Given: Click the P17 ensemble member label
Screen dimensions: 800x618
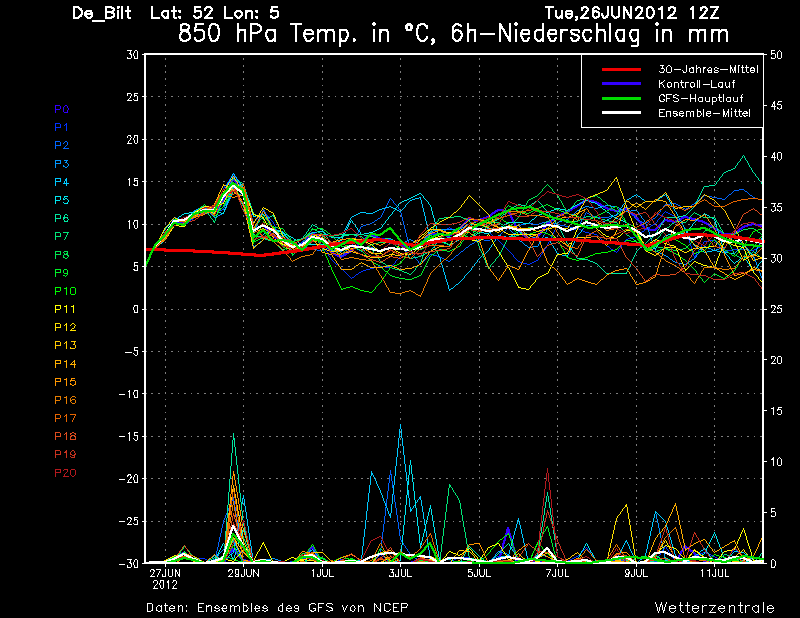Looking at the screenshot, I should [x=65, y=418].
